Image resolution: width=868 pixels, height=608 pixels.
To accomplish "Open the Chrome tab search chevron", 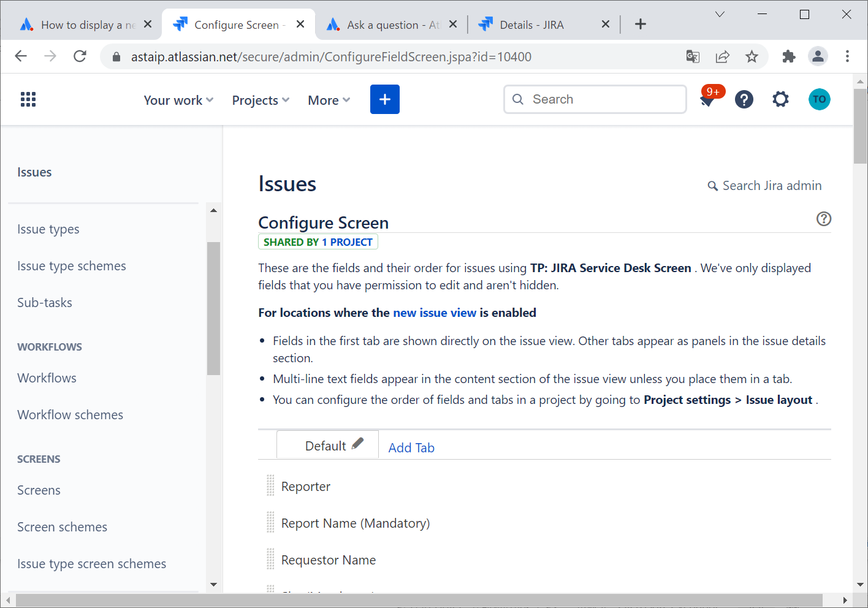I will click(720, 14).
